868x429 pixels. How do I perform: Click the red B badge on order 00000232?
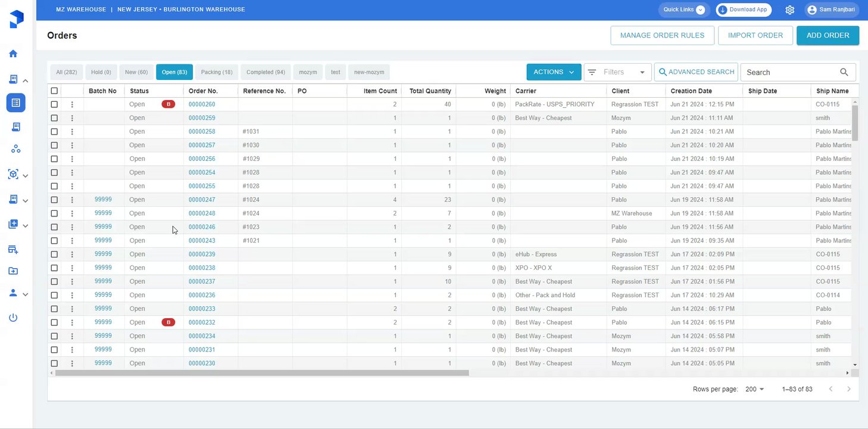168,322
